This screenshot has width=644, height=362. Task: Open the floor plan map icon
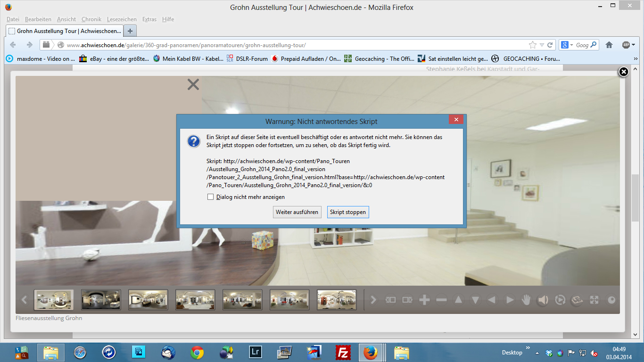coord(577,300)
